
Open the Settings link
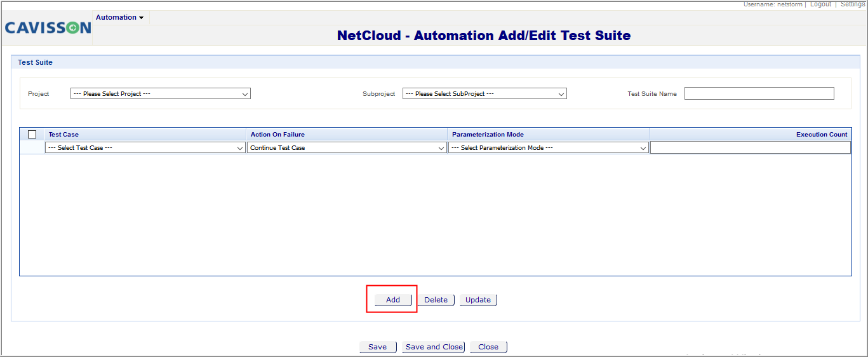click(853, 4)
